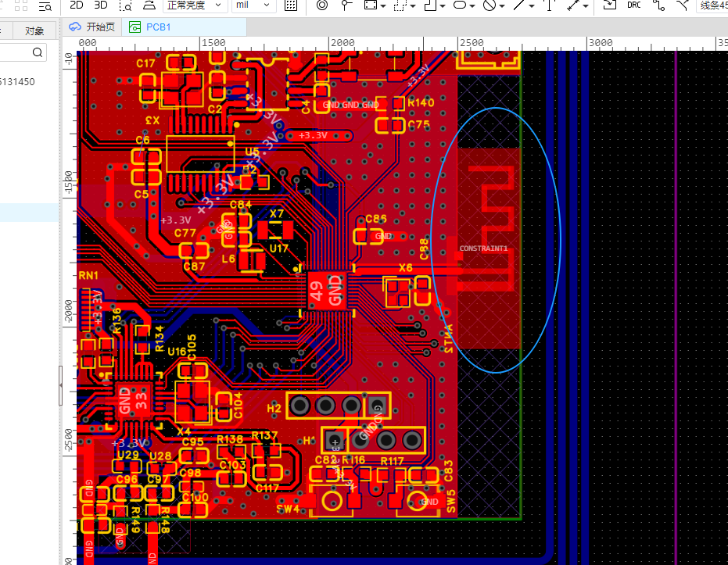
Task: Click the find and search list icon
Action: [x=45, y=6]
